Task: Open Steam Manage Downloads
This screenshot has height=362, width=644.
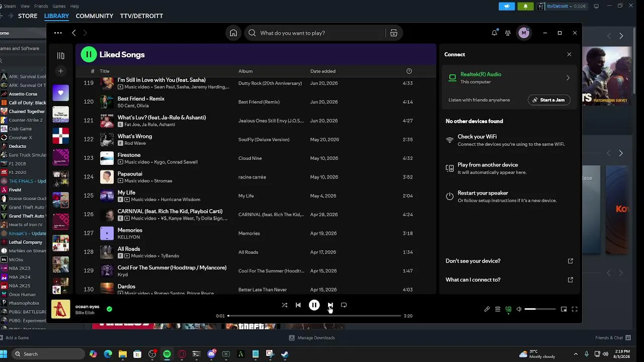Action: 312,338
